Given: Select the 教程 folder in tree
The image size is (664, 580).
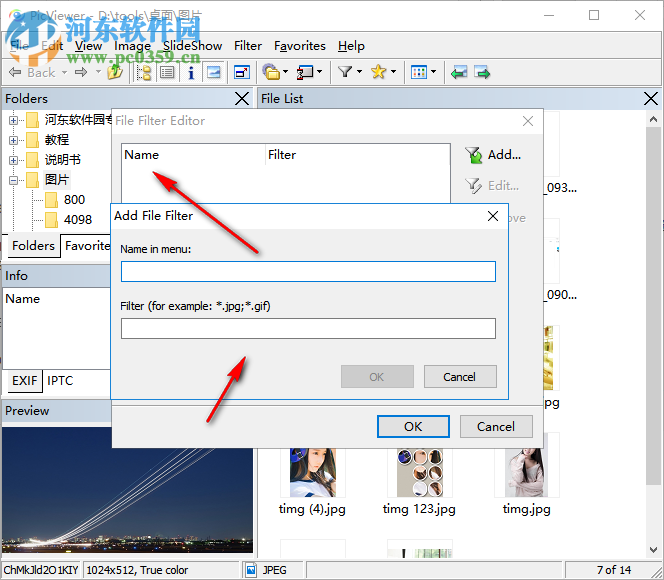Looking at the screenshot, I should (57, 140).
